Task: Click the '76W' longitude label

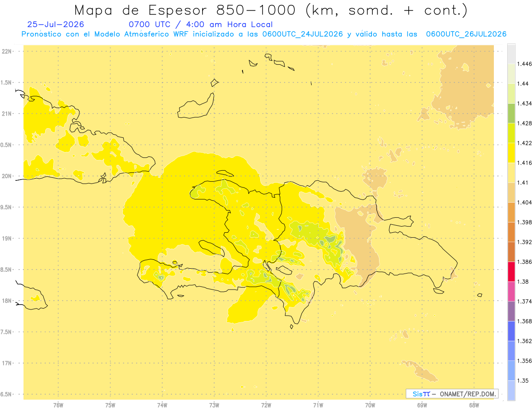Action: (58, 405)
